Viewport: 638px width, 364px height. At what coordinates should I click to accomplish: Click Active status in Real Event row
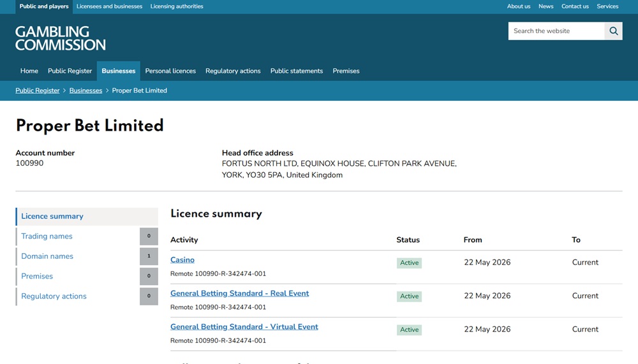410,296
